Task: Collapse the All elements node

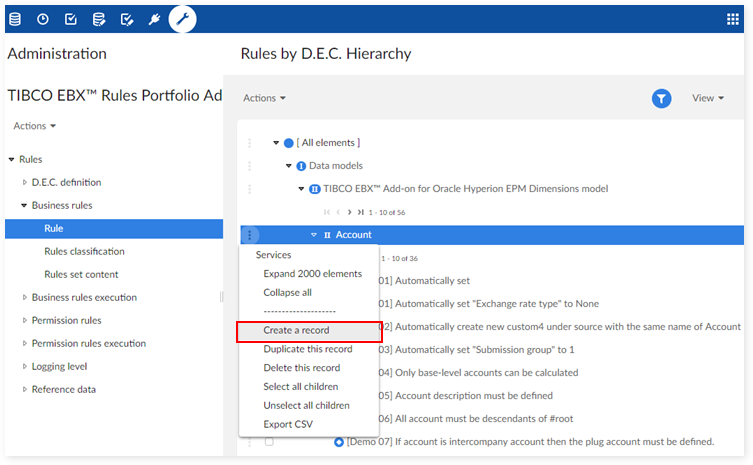Action: (276, 143)
